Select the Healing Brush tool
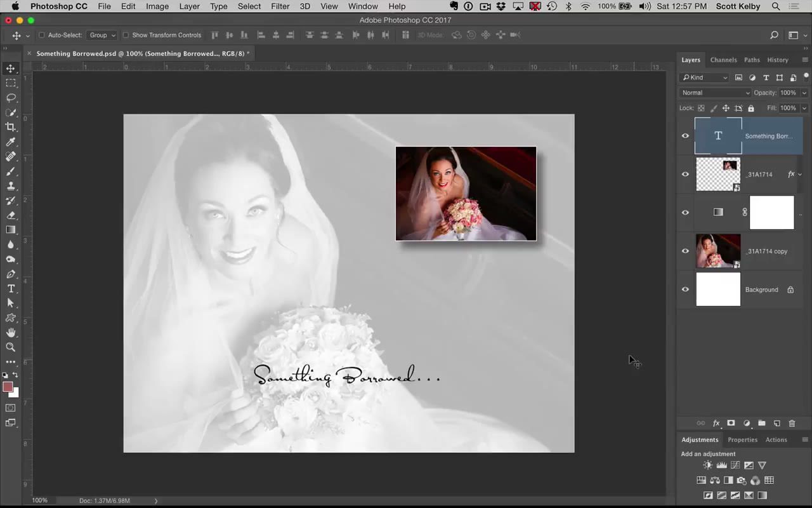The height and width of the screenshot is (508, 812). point(11,156)
